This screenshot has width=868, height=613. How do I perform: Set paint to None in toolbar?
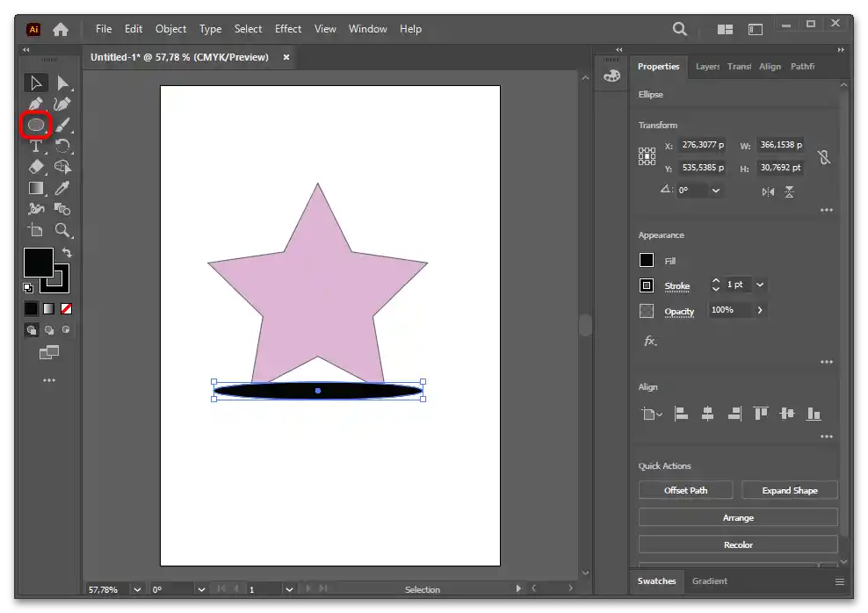[x=66, y=308]
